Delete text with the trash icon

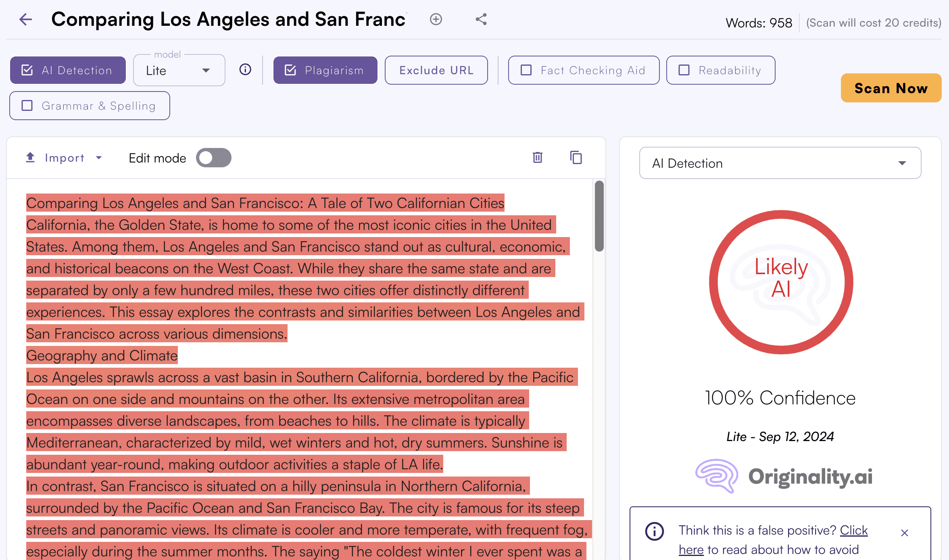click(x=538, y=158)
